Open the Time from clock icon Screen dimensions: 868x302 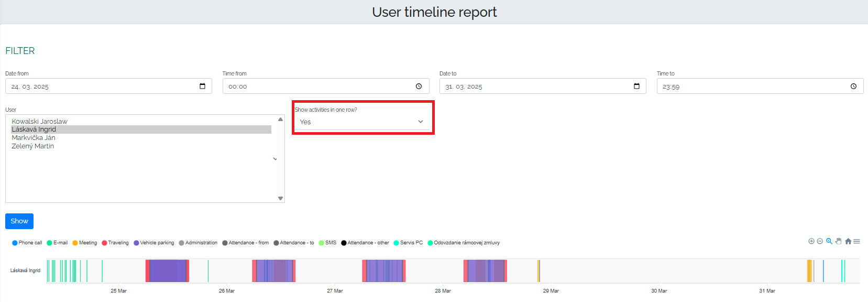click(419, 86)
